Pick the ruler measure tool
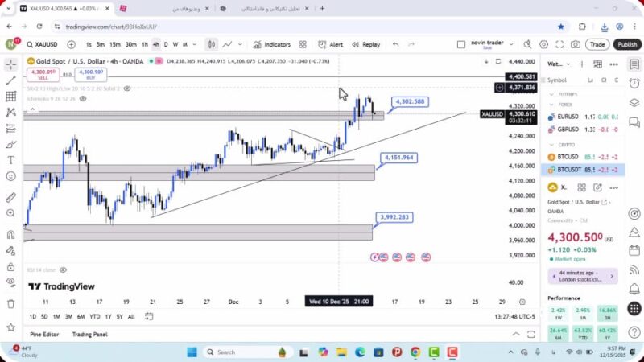 (10, 197)
